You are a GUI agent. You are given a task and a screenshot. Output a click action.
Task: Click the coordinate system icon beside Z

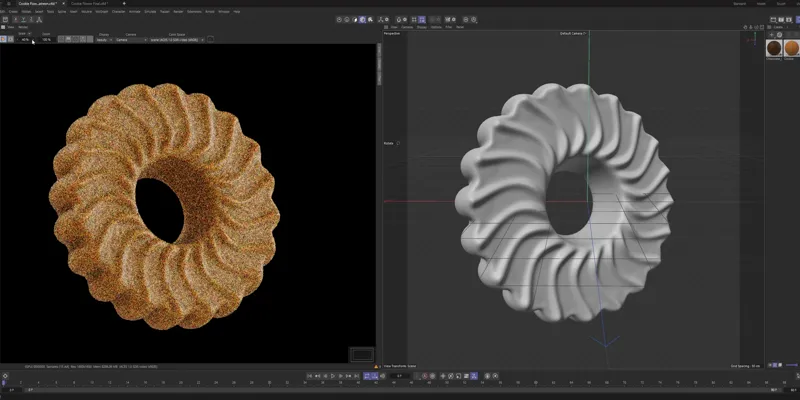[39, 19]
